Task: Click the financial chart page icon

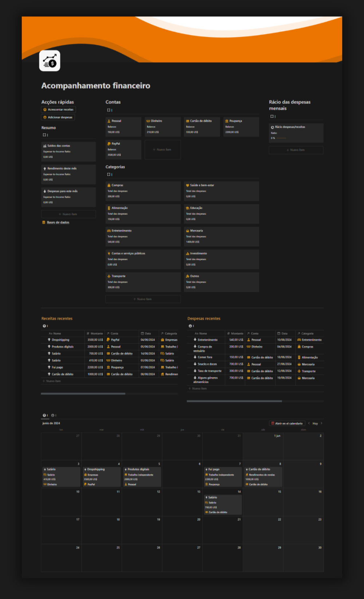Action: [x=50, y=60]
